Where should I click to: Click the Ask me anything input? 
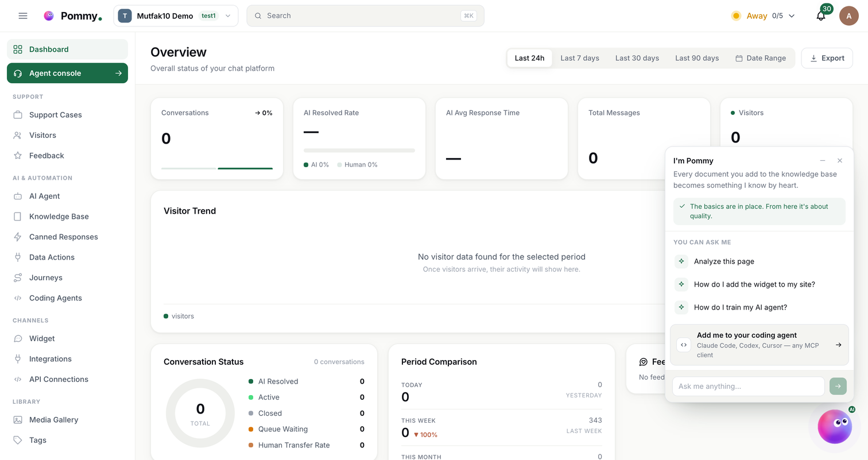pos(749,386)
